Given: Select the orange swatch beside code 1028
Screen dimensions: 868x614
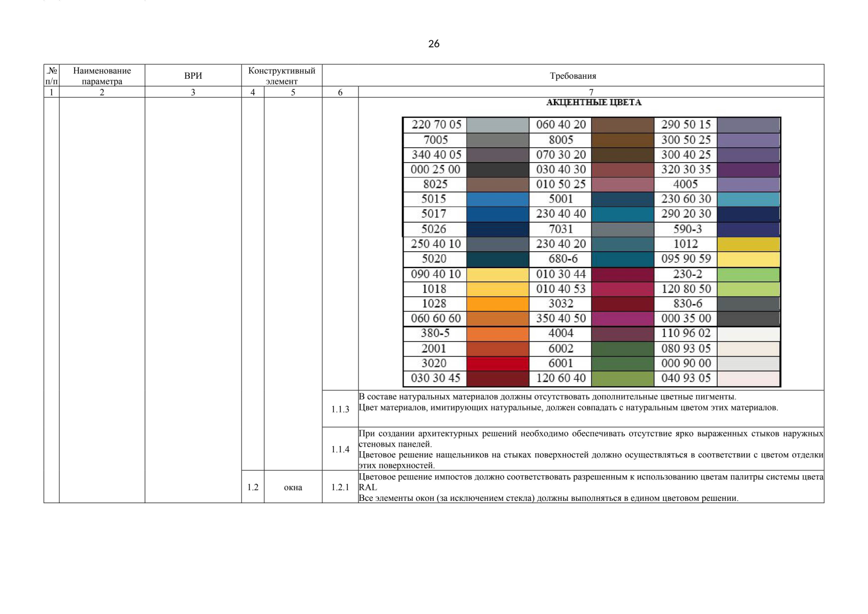Looking at the screenshot, I should [x=497, y=304].
